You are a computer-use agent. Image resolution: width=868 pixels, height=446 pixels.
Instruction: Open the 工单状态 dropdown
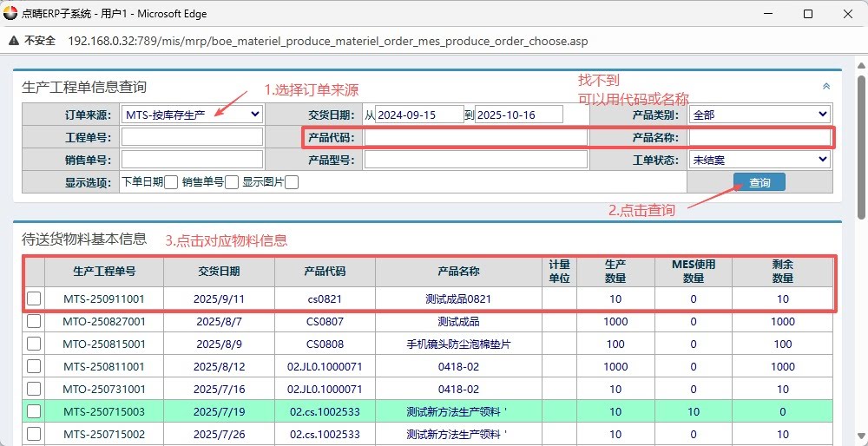tap(759, 160)
